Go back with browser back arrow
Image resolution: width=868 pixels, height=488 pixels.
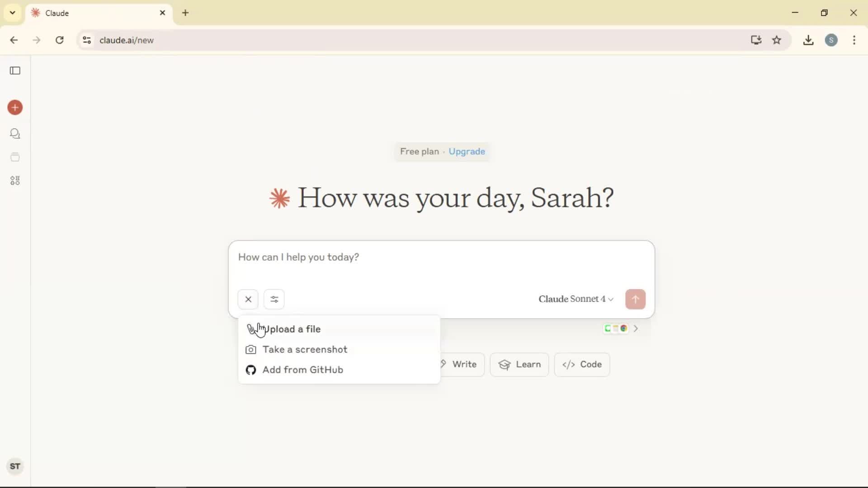[14, 40]
